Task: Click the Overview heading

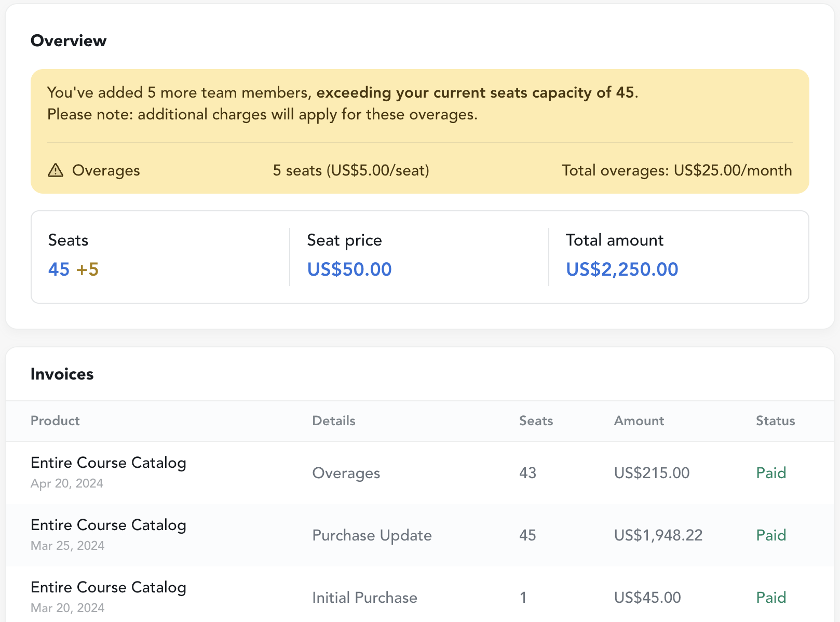Action: 69,40
